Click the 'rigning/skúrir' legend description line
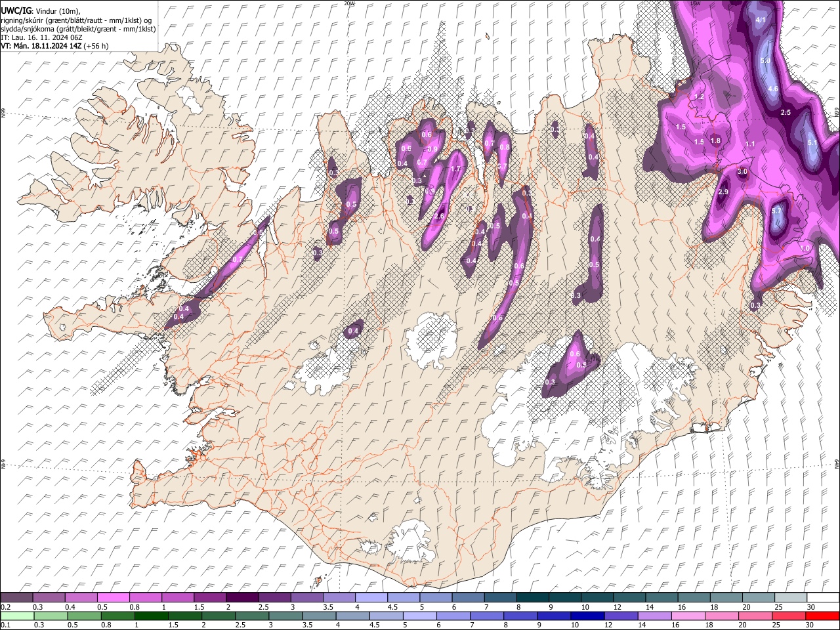Viewport: 840px width, 630px height. 76,20
